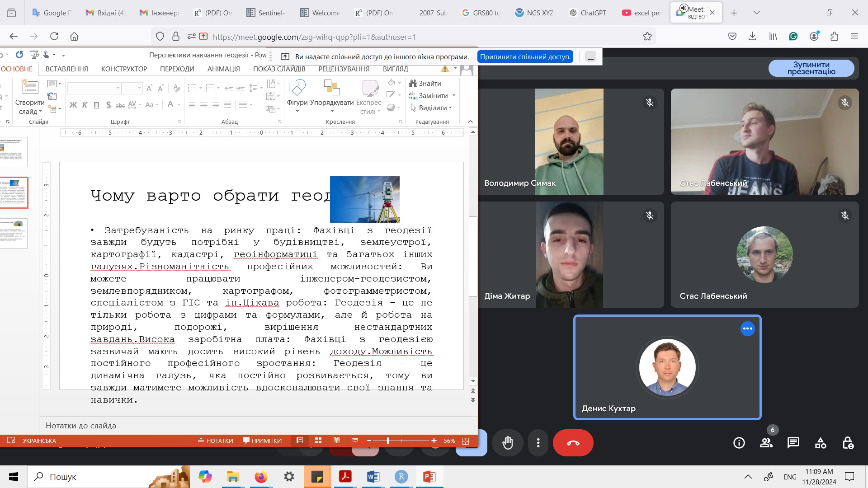This screenshot has height=488, width=868.
Task: Toggle the ПРИМІТКИ comments pane
Action: pos(262,441)
